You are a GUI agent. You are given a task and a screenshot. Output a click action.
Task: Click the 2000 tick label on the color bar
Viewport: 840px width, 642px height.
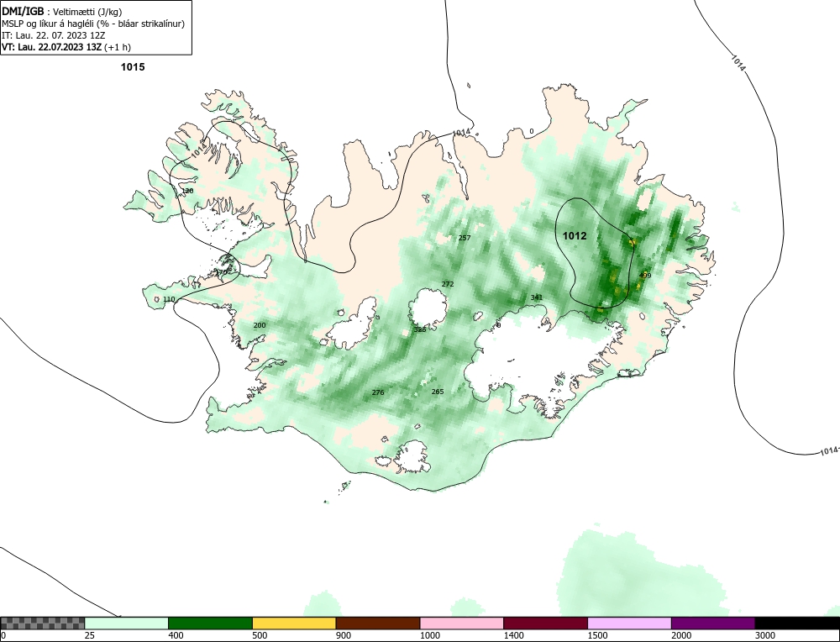681,635
